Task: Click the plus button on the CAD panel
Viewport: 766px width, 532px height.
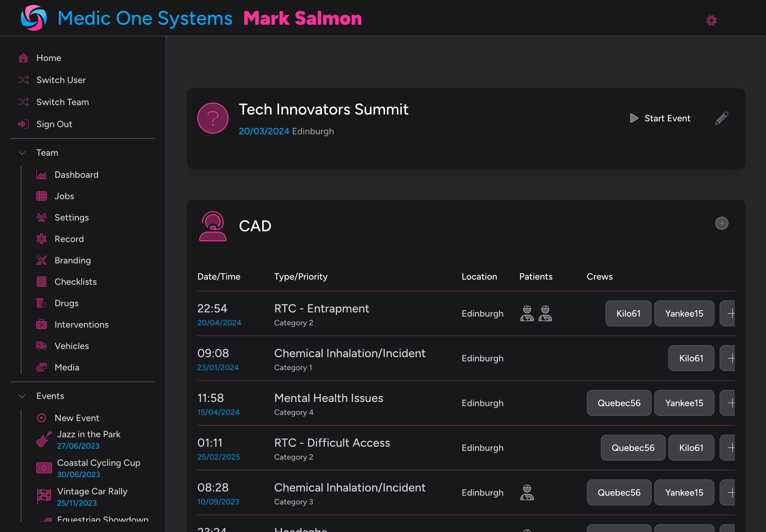Action: coord(721,223)
